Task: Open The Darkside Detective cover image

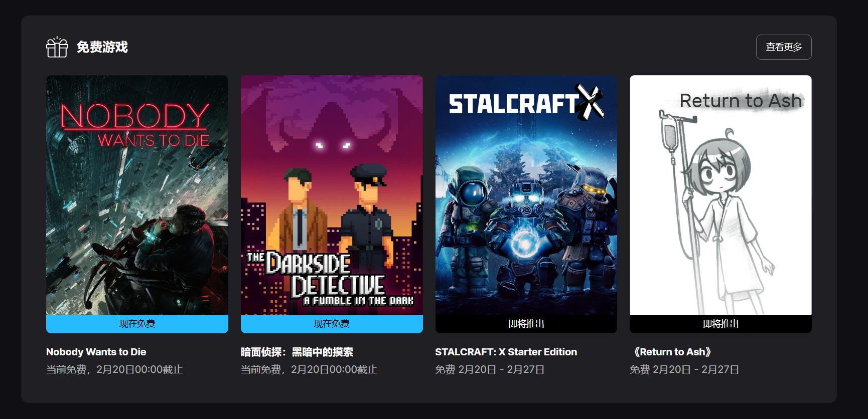Action: pyautogui.click(x=332, y=195)
